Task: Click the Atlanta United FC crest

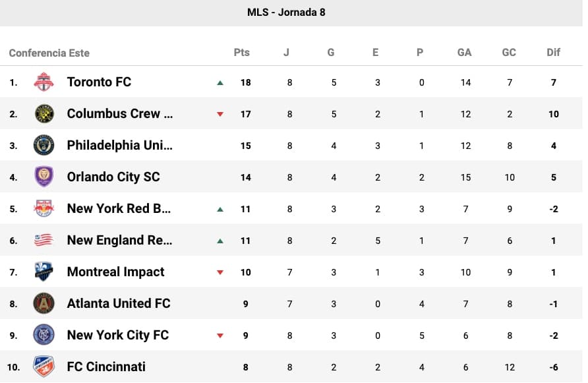Action: (44, 304)
